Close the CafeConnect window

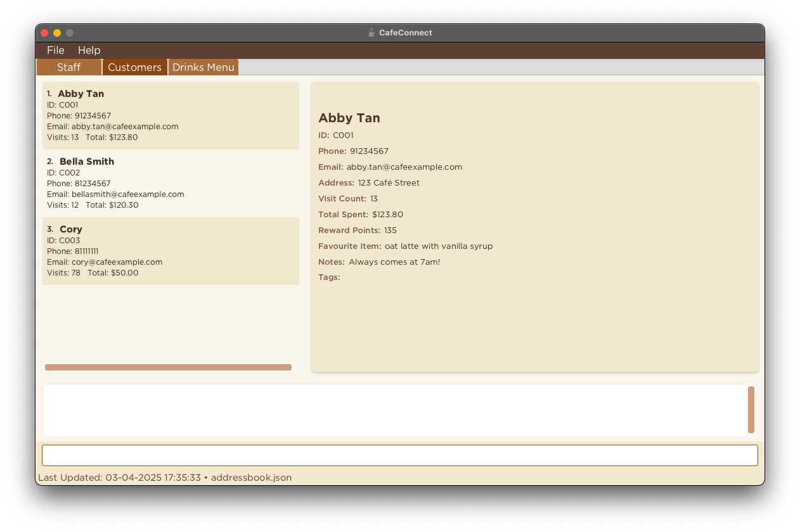point(44,33)
